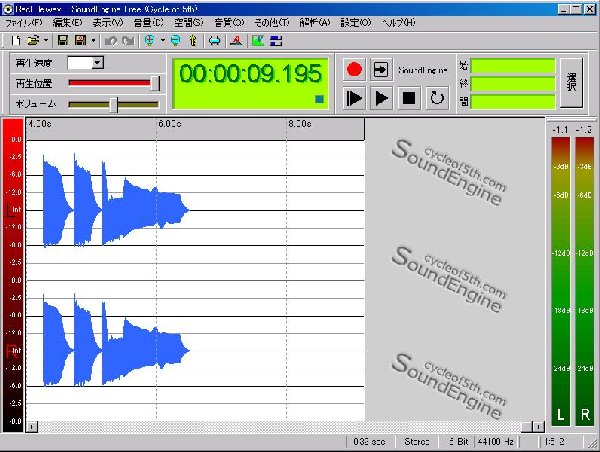Click the undo arrow icon
The width and height of the screenshot is (600, 452).
[x=111, y=40]
